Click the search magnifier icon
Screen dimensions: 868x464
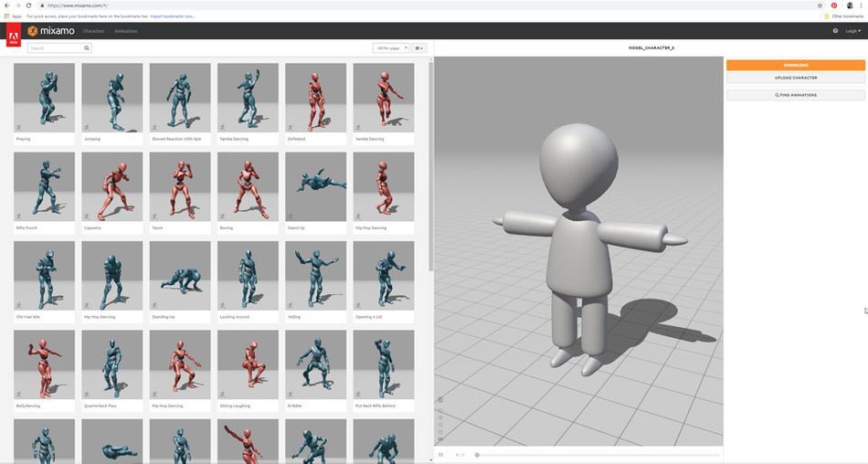pyautogui.click(x=87, y=48)
